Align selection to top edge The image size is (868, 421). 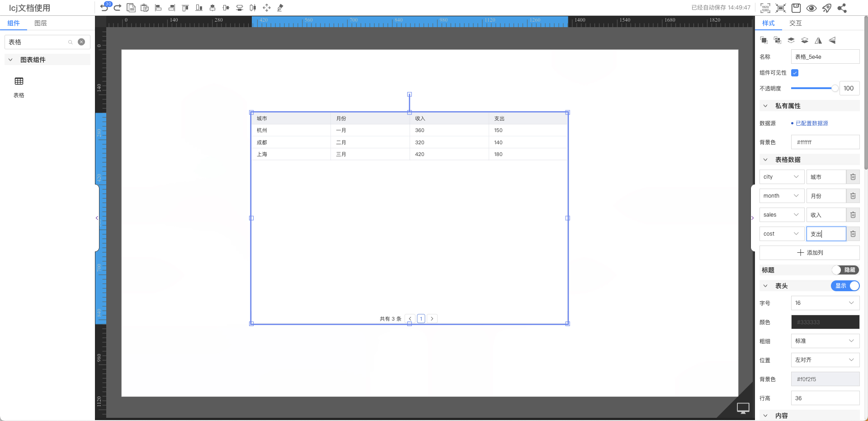point(185,8)
